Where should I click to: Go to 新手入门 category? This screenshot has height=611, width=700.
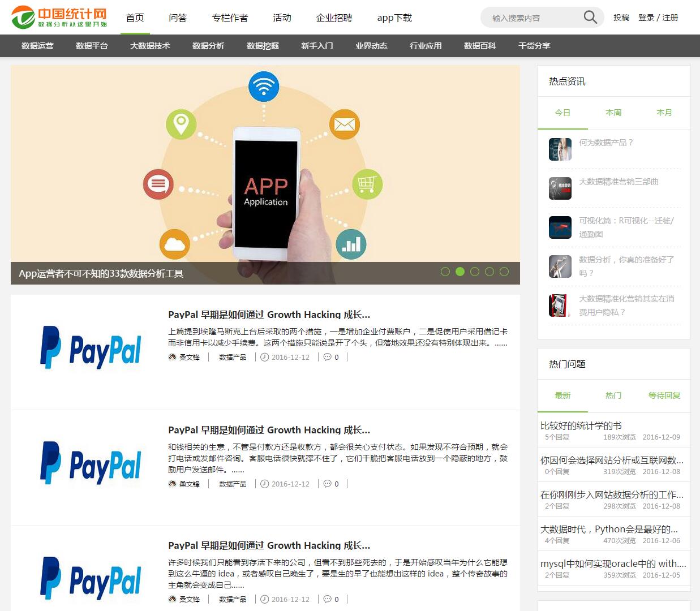point(317,46)
